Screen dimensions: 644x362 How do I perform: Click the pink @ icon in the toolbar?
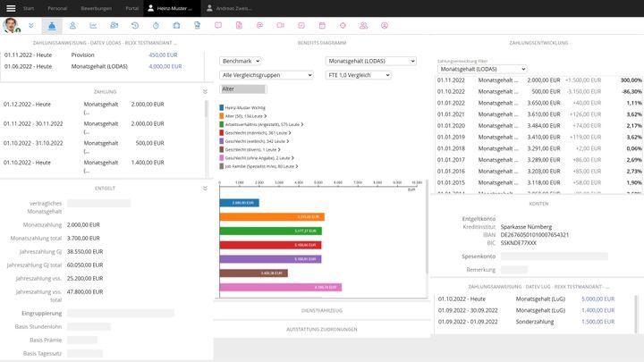(259, 25)
